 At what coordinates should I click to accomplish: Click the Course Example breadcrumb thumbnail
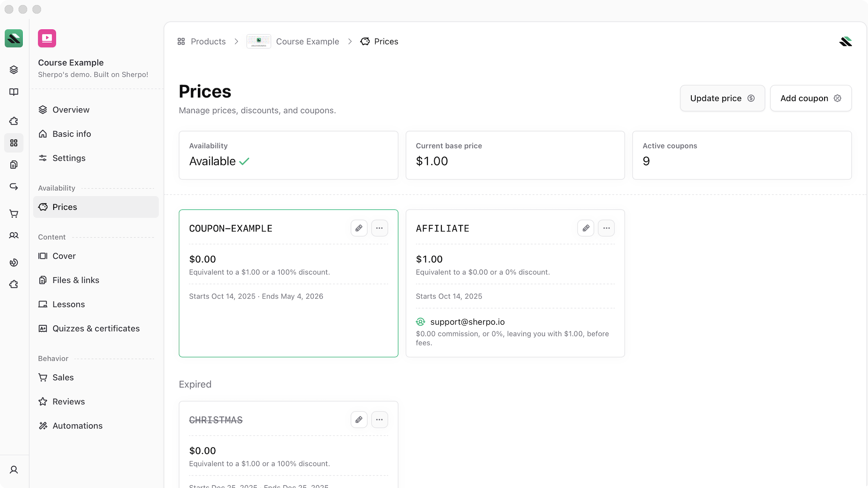pyautogui.click(x=259, y=42)
